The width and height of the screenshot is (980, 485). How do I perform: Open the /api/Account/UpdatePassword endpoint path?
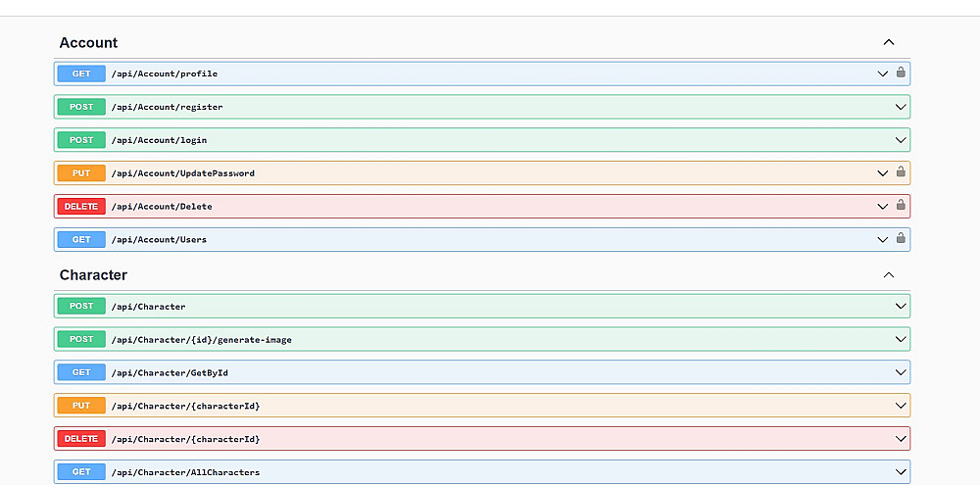(x=183, y=173)
